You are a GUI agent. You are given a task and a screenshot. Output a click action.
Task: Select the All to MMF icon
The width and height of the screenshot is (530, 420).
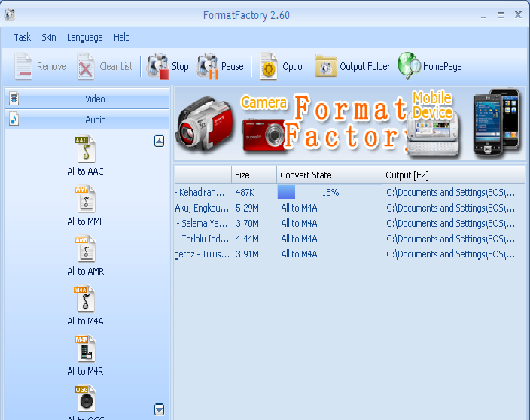point(86,199)
